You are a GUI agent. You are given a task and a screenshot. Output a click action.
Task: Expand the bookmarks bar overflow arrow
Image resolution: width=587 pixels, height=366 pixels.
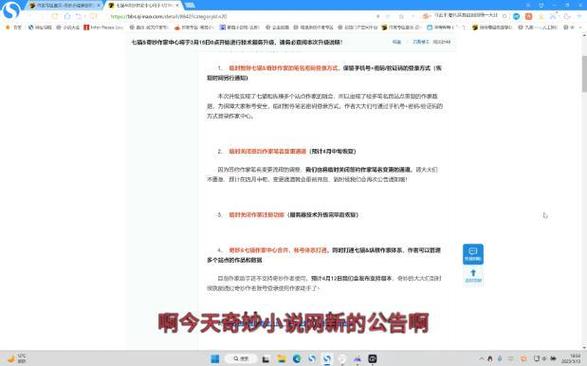coord(582,27)
